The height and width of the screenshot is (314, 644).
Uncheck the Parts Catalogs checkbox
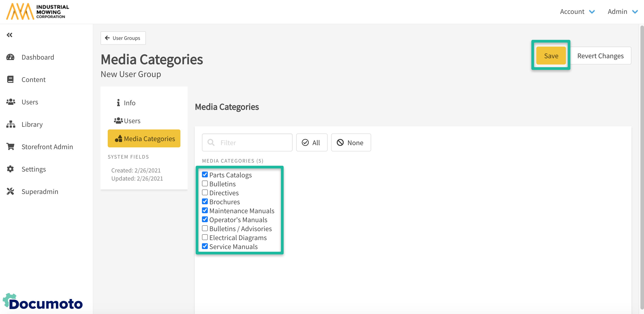205,174
